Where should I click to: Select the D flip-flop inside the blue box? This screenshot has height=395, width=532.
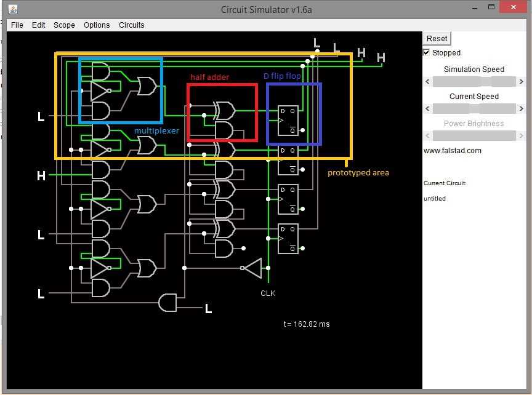[x=288, y=121]
